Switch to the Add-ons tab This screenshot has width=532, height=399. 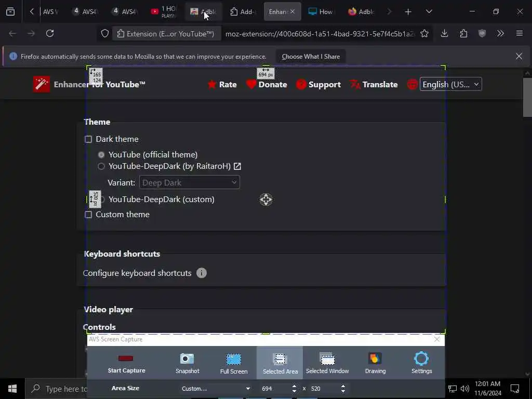(x=243, y=11)
